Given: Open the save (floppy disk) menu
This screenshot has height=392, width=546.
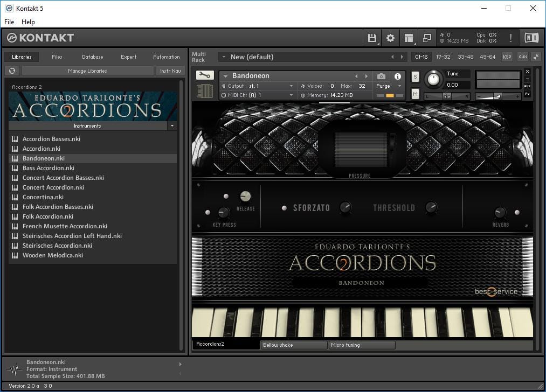Looking at the screenshot, I should pyautogui.click(x=372, y=38).
